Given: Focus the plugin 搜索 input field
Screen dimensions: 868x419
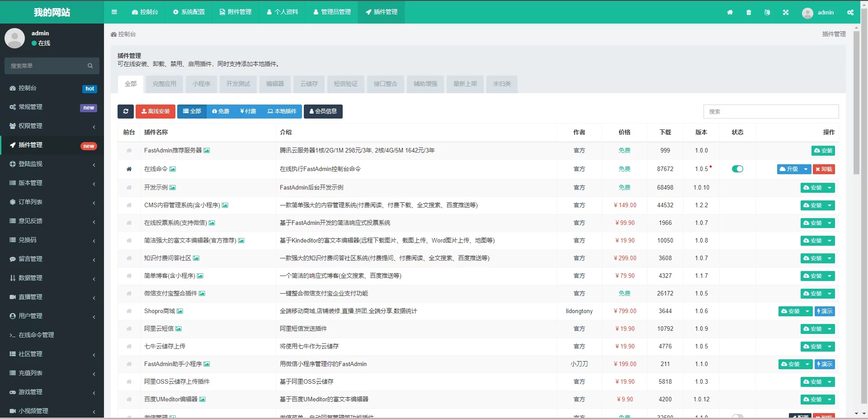Looking at the screenshot, I should click(x=771, y=111).
